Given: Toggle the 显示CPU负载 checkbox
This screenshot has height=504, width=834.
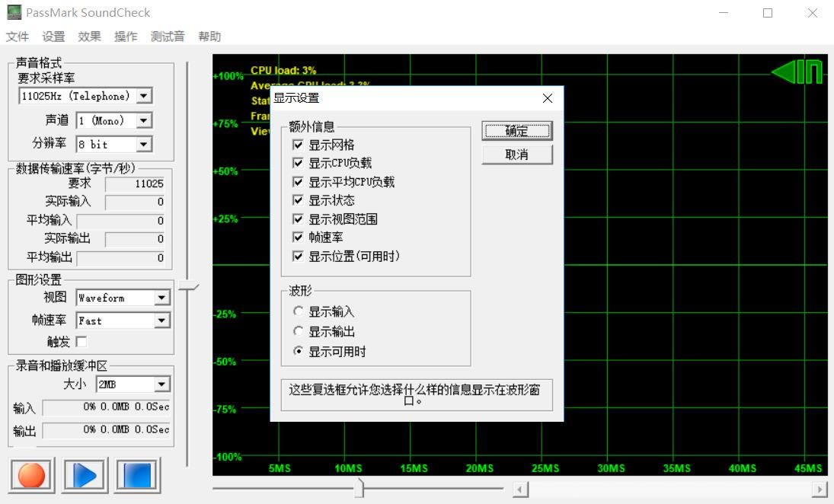Looking at the screenshot, I should coord(298,163).
